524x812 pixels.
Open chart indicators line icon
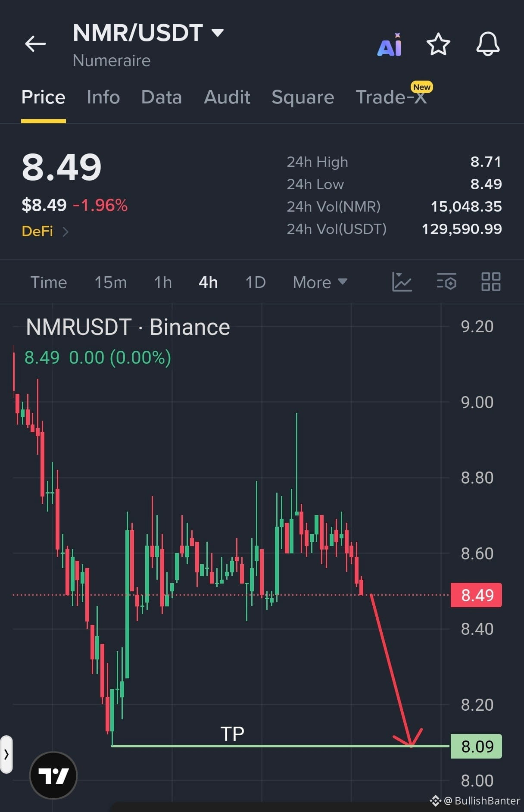402,282
